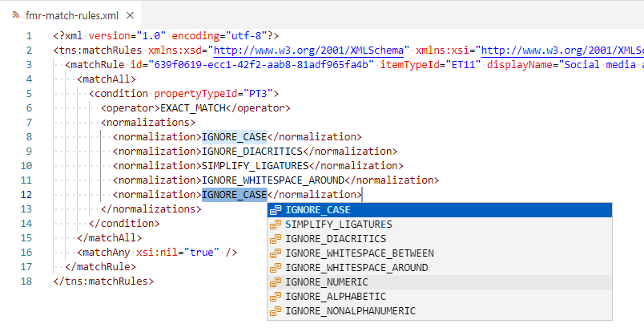Click the closing </normalizations> tag
The height and width of the screenshot is (336, 644).
(x=151, y=209)
